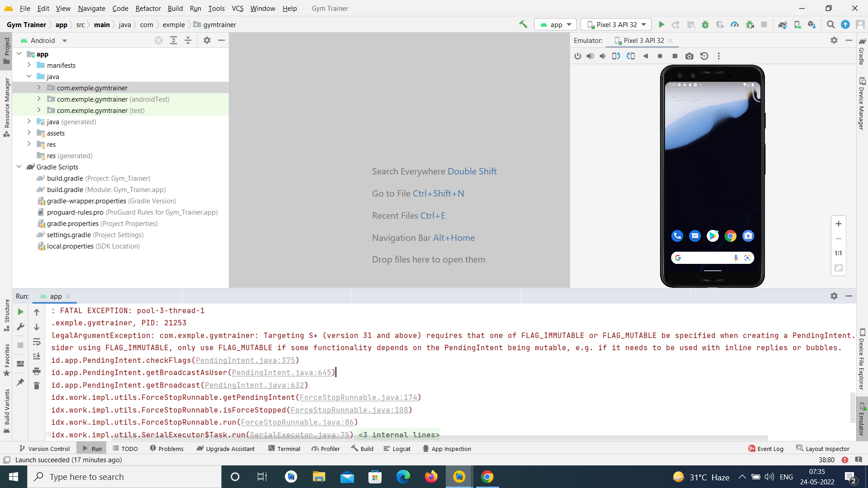Viewport: 868px width, 488px height.
Task: Click the Make Project hammer icon
Action: pos(523,24)
